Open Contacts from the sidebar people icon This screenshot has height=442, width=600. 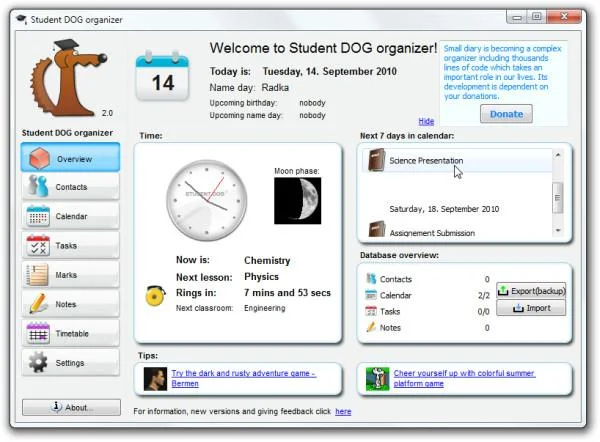(38, 186)
